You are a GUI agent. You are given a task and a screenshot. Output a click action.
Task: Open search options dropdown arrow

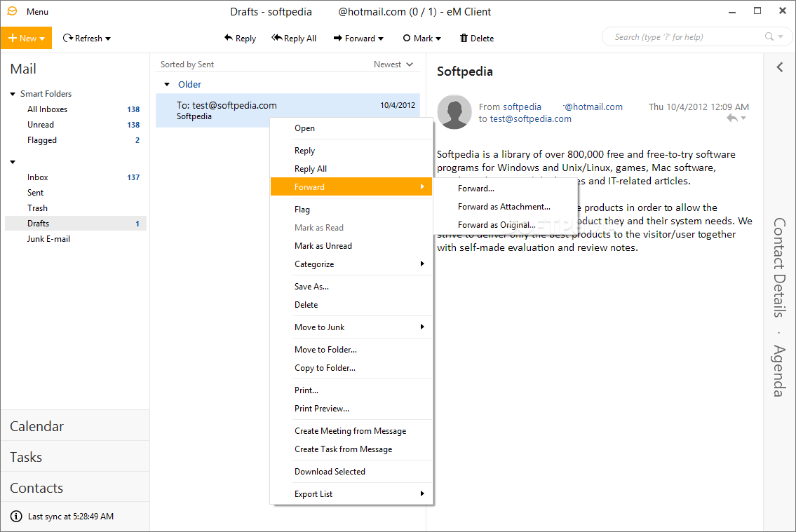click(x=781, y=36)
